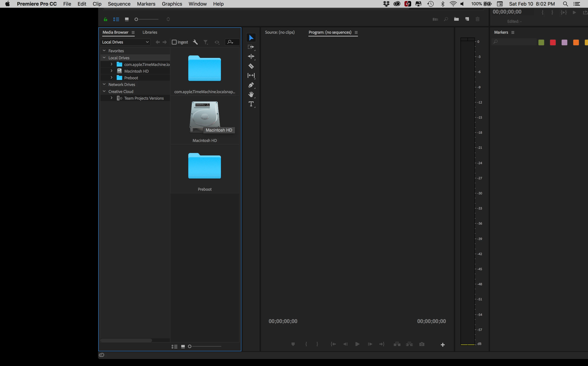588x366 pixels.
Task: Select the Pen tool
Action: click(x=251, y=85)
